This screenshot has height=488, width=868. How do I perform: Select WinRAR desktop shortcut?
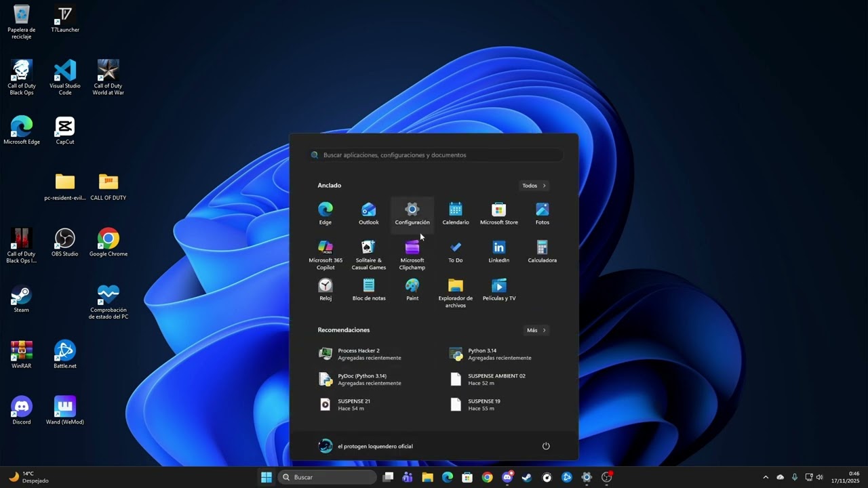(x=22, y=354)
